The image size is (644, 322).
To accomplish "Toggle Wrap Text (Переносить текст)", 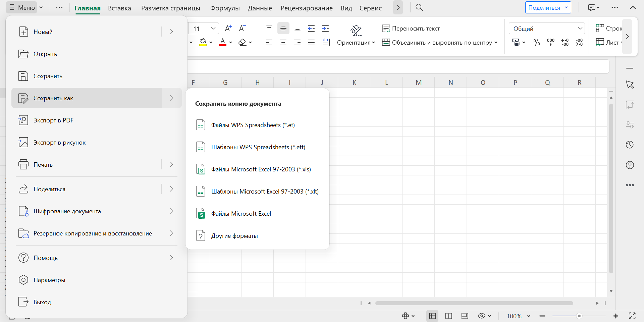I will 411,29.
